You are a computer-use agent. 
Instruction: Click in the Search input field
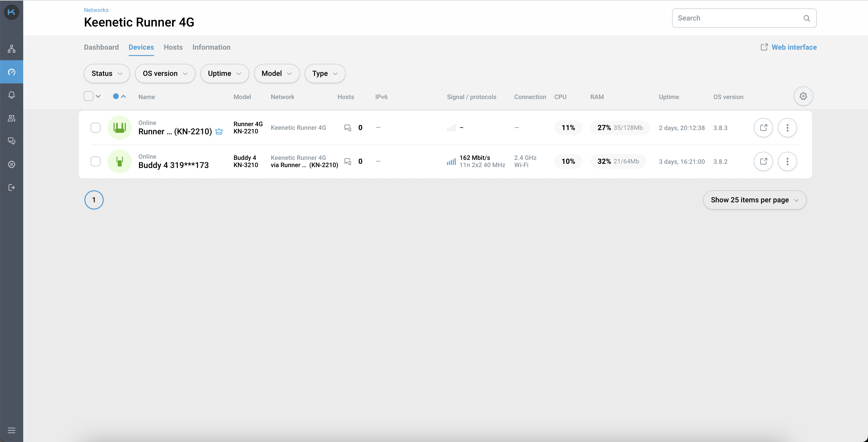pos(744,18)
